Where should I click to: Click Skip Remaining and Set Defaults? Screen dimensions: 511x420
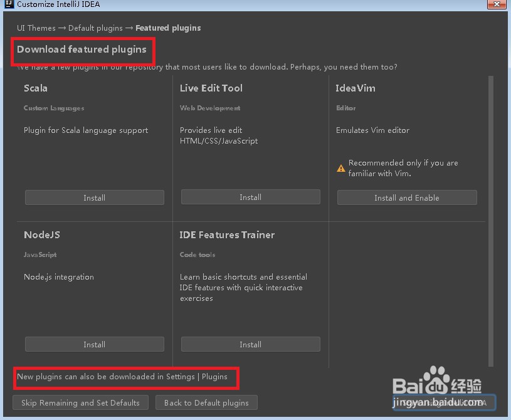click(x=80, y=402)
